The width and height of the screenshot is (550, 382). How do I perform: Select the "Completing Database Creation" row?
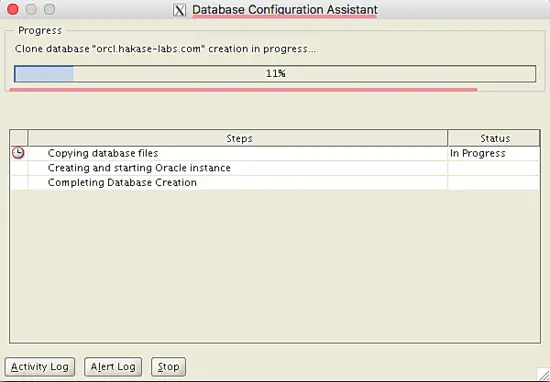click(275, 183)
